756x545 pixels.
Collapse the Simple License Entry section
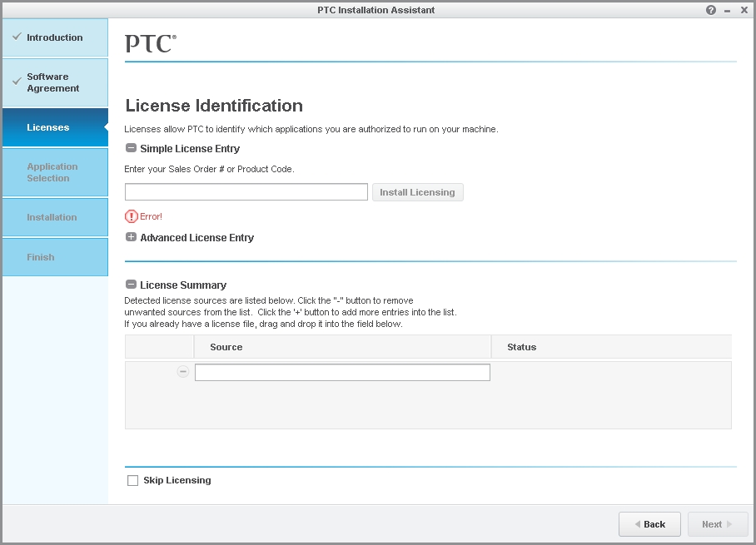pyautogui.click(x=131, y=148)
